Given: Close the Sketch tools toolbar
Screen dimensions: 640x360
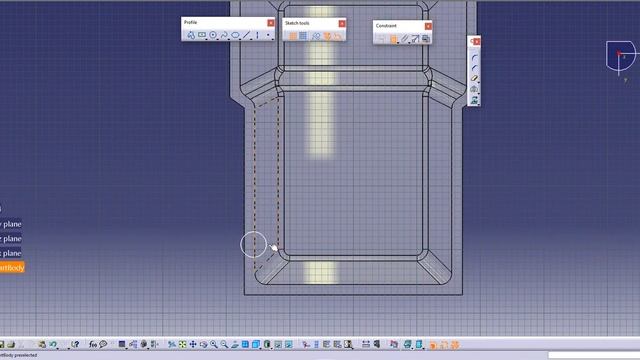Looking at the screenshot, I should pyautogui.click(x=342, y=24).
